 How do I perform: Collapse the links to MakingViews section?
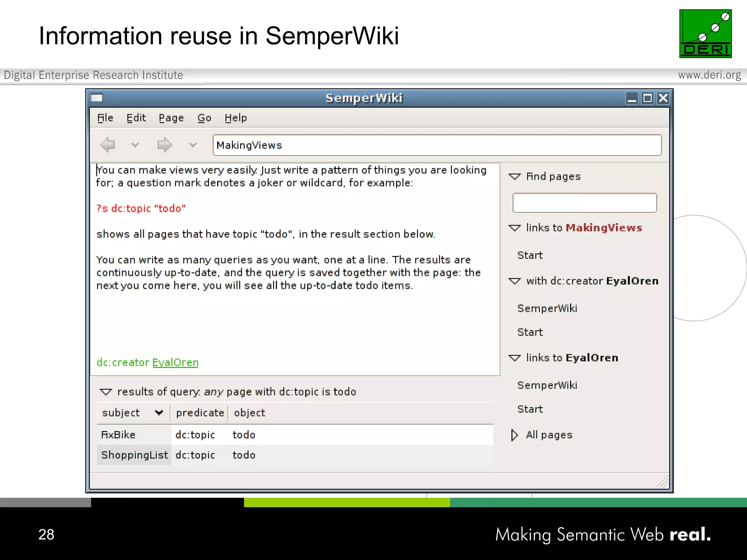(515, 228)
